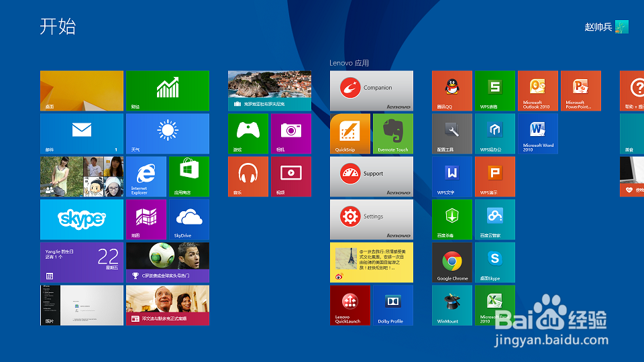Launch the Lenovo Settings gear tile
This screenshot has height=362, width=644.
(x=371, y=220)
